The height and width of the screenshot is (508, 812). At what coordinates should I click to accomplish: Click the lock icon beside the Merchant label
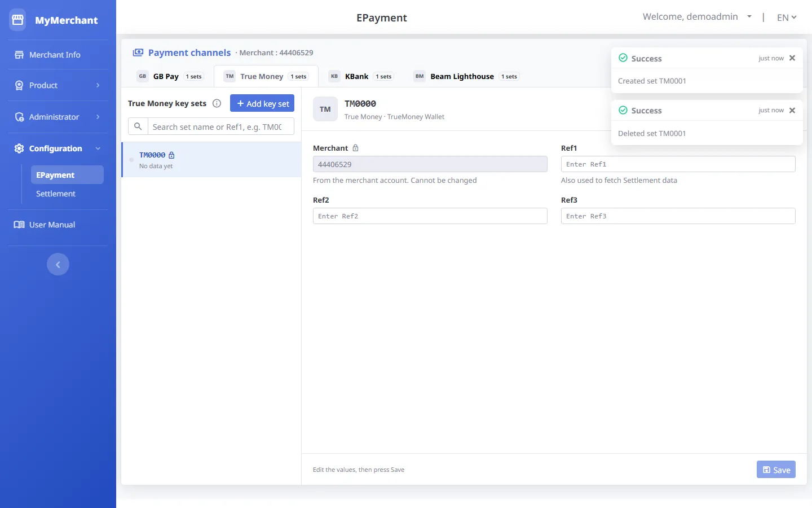coord(355,148)
